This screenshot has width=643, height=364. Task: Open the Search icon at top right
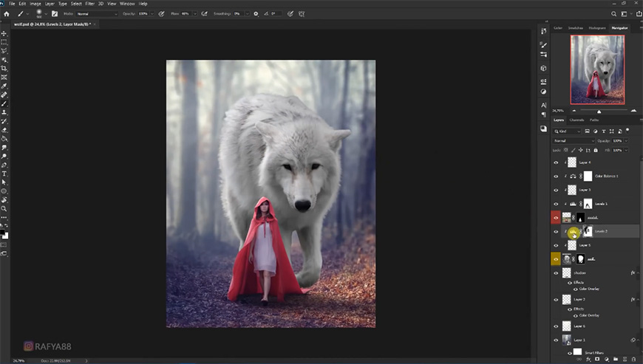click(x=614, y=14)
